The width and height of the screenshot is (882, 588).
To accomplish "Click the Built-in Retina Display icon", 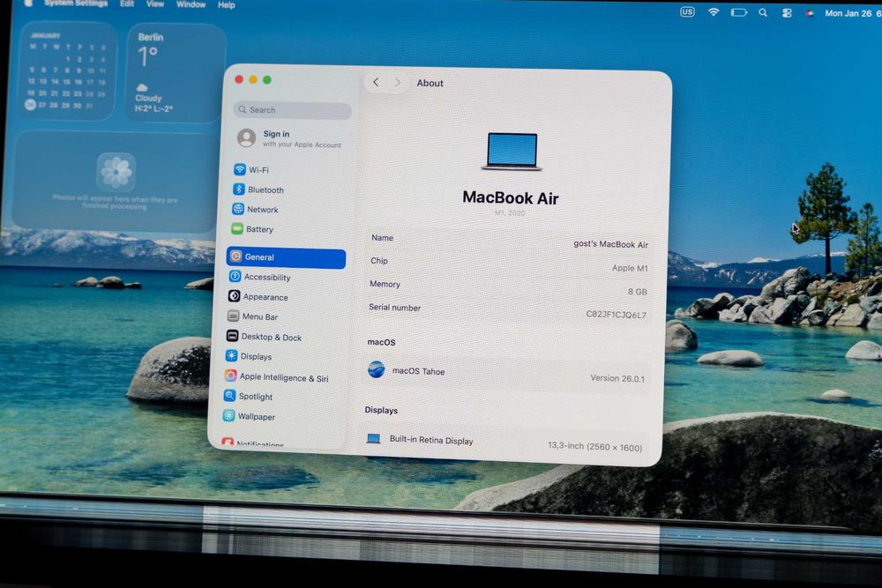I will 373,438.
